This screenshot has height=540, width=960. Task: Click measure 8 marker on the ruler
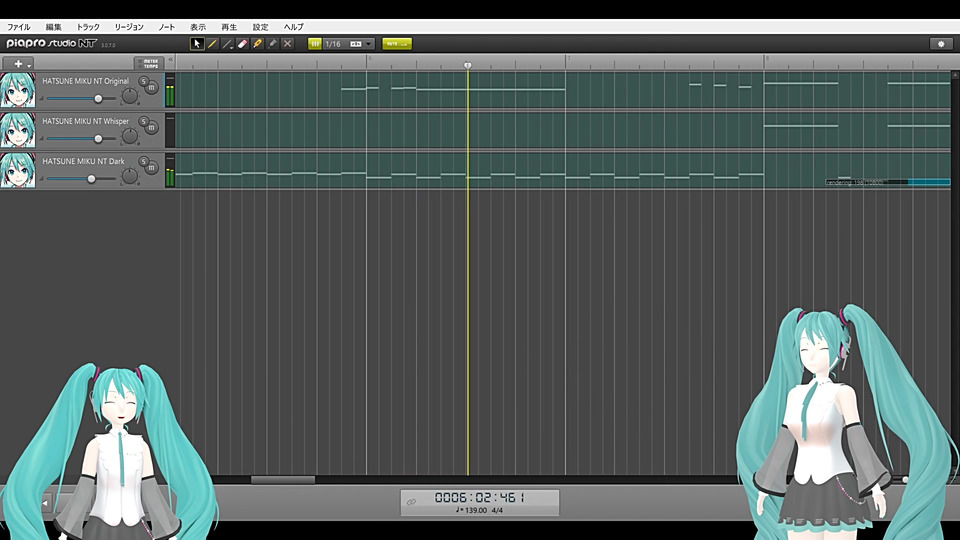click(767, 59)
